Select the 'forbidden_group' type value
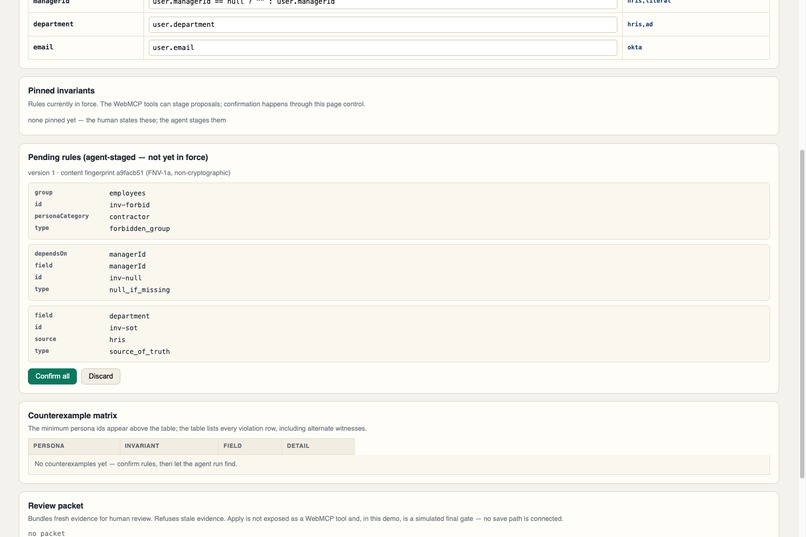The height and width of the screenshot is (537, 806). pos(139,228)
